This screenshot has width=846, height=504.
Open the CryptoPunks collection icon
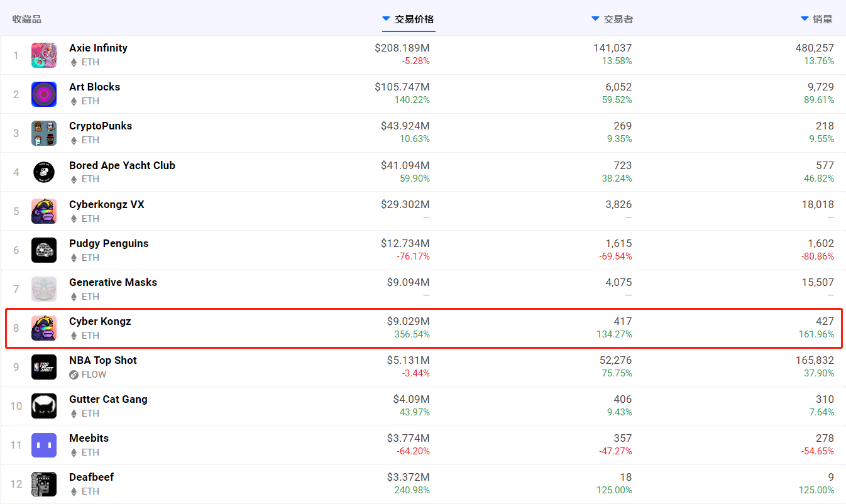click(x=44, y=133)
